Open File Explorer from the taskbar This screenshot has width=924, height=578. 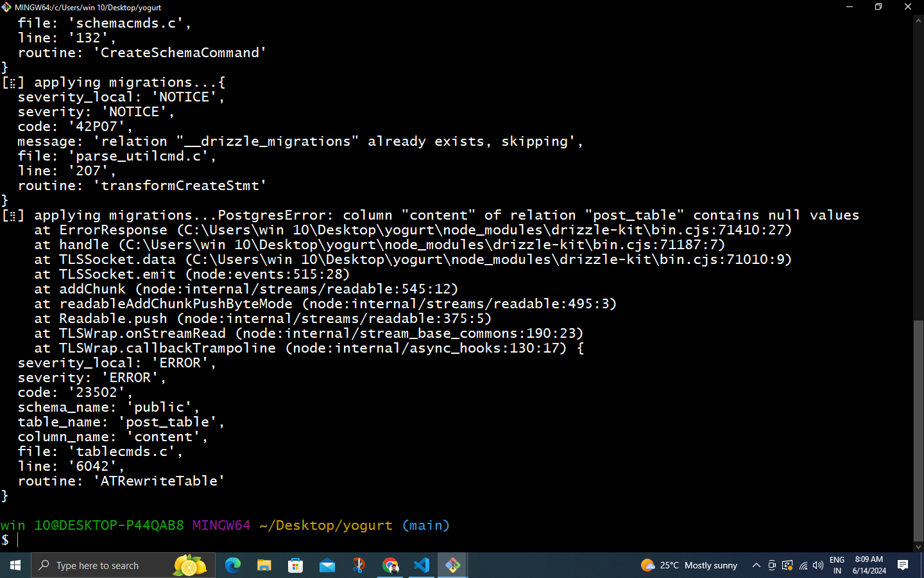click(264, 565)
